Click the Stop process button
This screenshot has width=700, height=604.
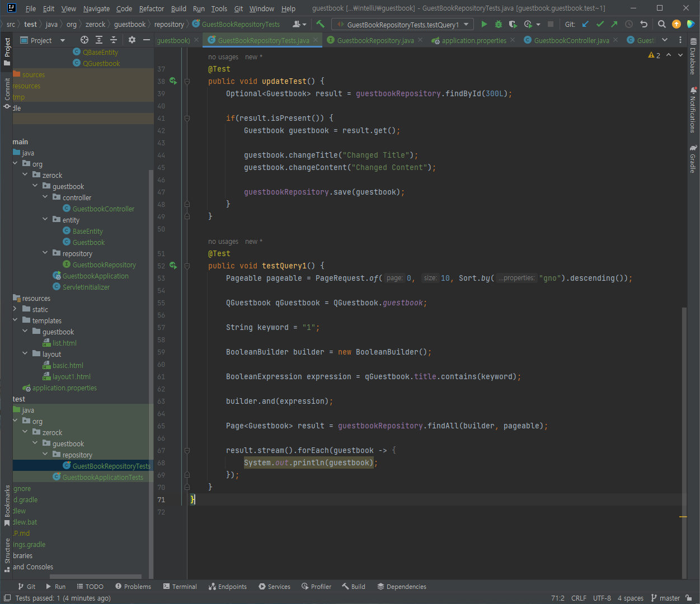[551, 24]
